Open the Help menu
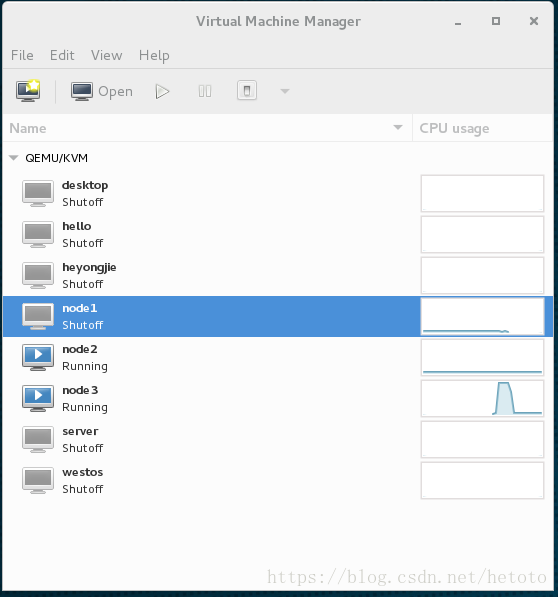The image size is (558, 597). [154, 56]
